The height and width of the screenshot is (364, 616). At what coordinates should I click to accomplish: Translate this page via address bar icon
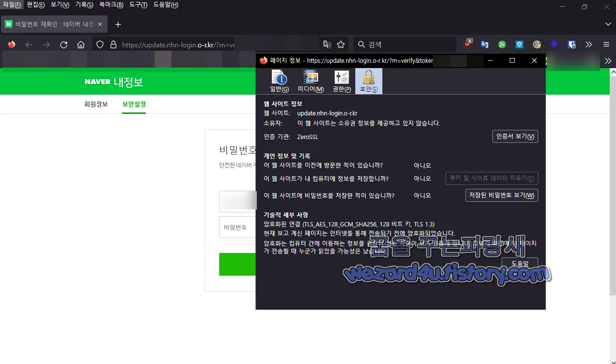coord(327,44)
